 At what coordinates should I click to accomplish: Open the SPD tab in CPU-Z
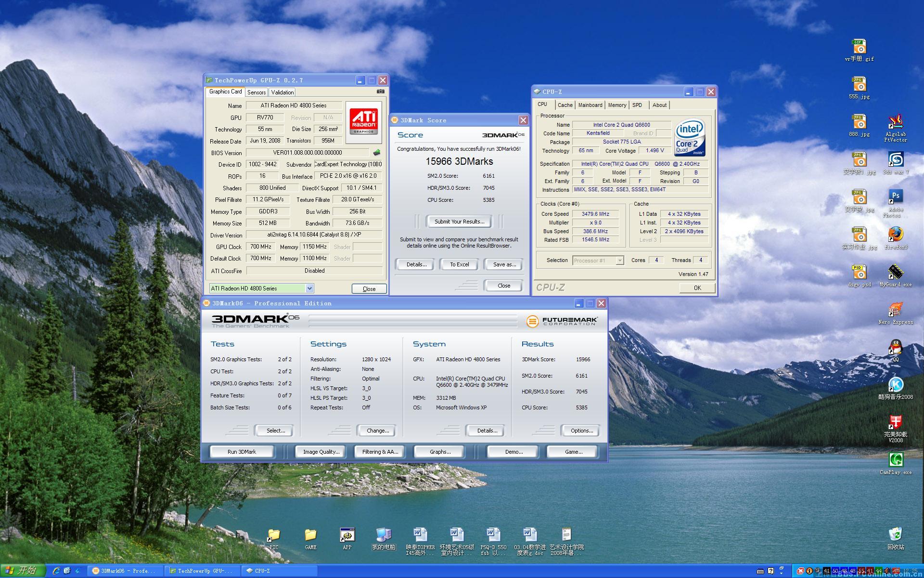tap(637, 105)
